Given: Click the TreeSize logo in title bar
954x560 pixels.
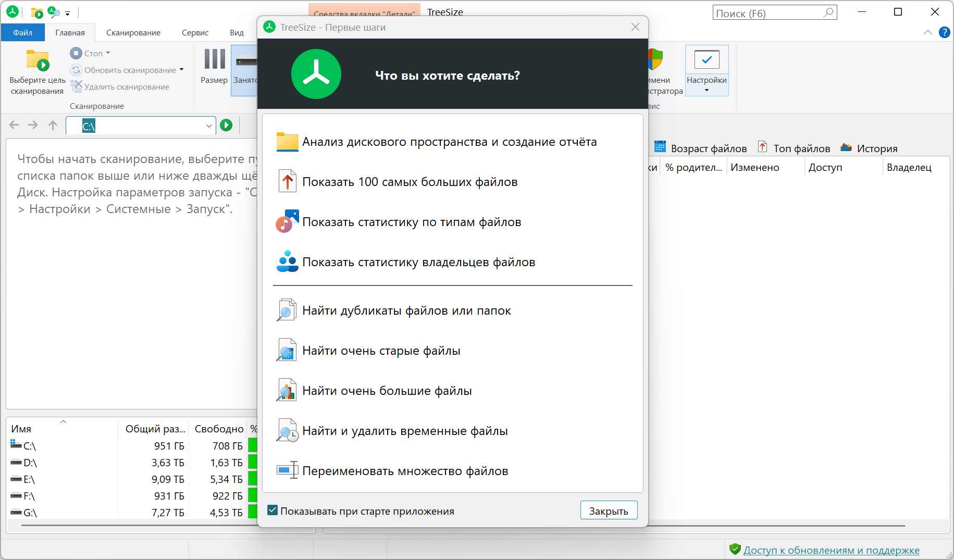Looking at the screenshot, I should (13, 11).
